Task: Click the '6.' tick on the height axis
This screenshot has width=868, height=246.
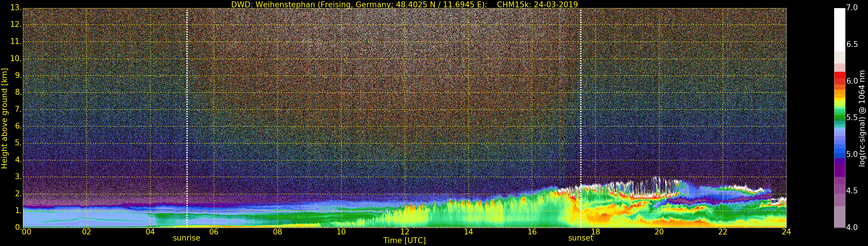Action: point(18,126)
